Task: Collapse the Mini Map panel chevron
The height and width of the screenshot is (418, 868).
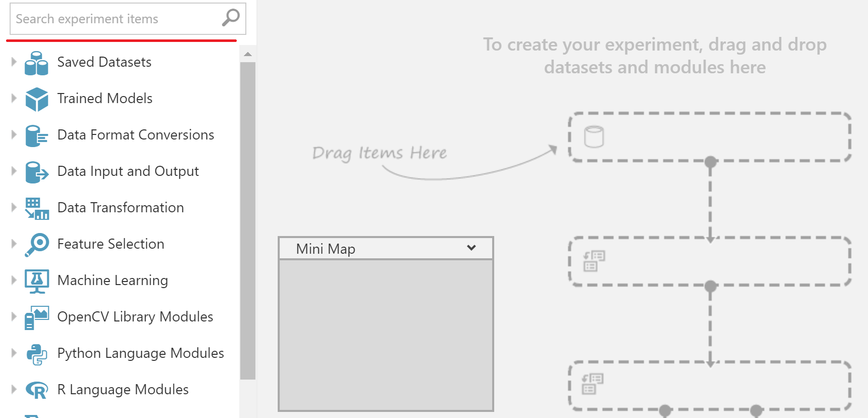Action: pos(471,248)
